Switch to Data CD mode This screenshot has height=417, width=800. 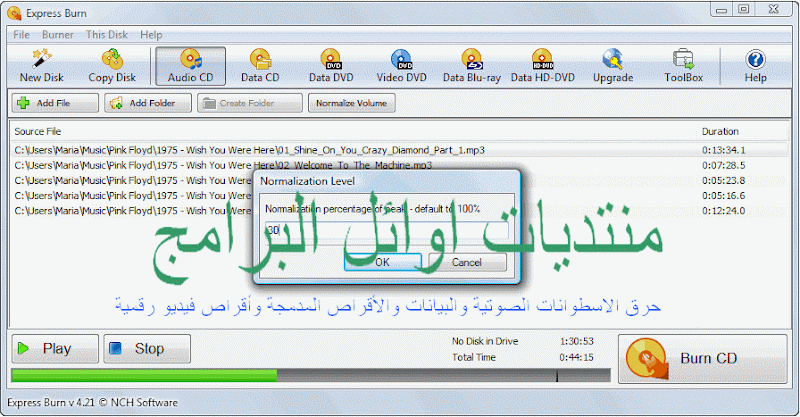[260, 66]
